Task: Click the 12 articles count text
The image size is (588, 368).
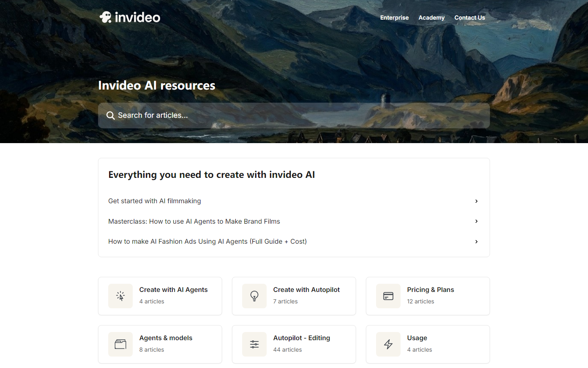Action: 421,301
